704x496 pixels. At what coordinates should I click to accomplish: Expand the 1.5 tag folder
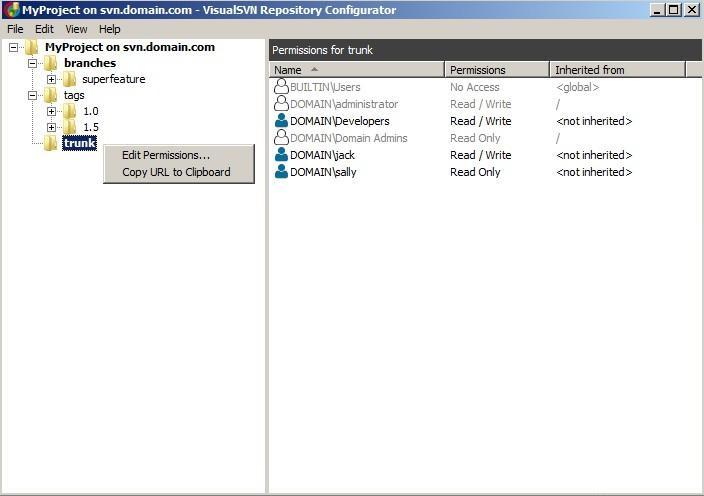[52, 127]
